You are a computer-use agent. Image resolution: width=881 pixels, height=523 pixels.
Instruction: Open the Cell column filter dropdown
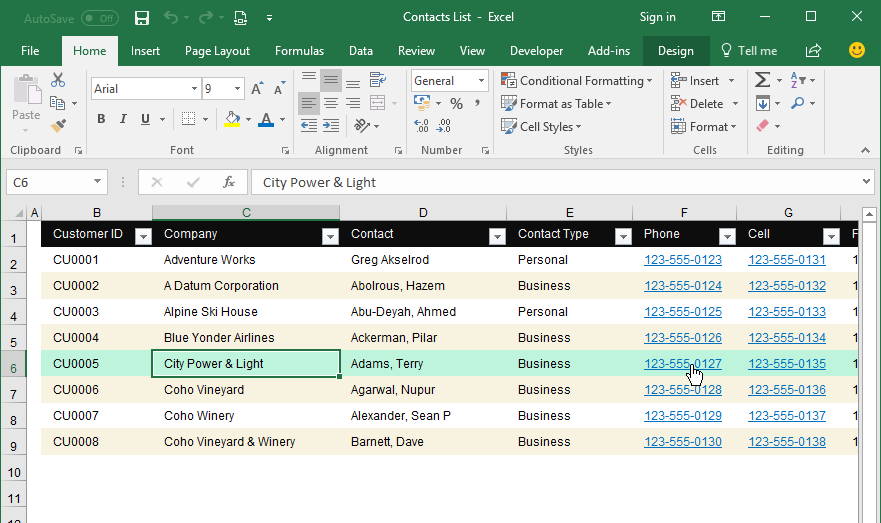pyautogui.click(x=831, y=237)
